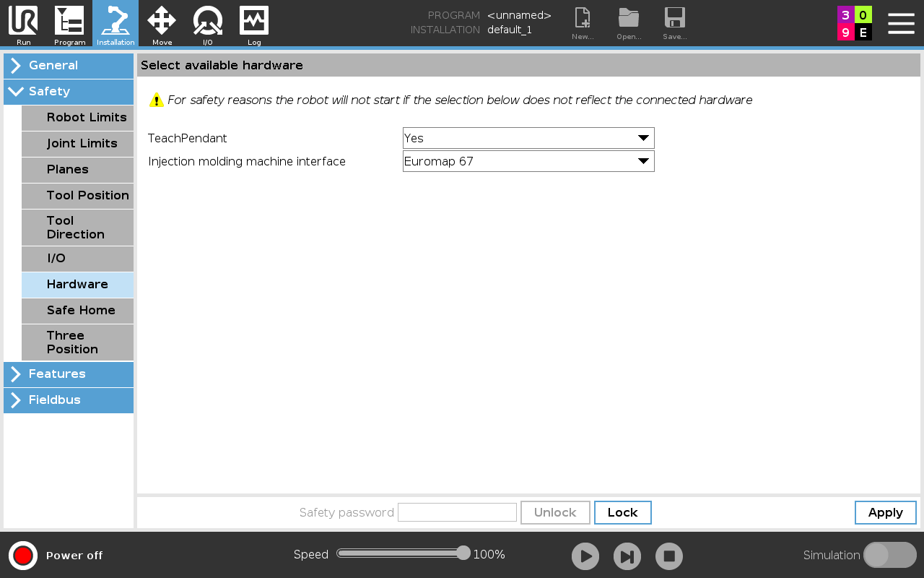Screen dimensions: 924x578
Task: Open the I/O icon in header
Action: coord(208,23)
